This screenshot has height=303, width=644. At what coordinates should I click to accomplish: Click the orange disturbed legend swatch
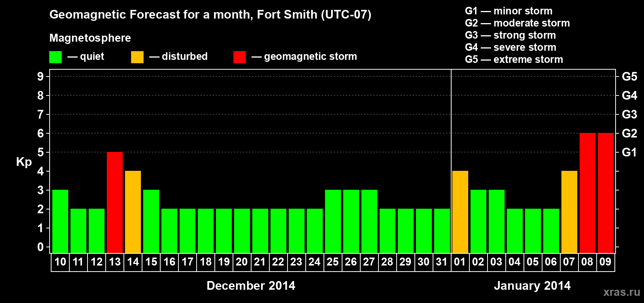pyautogui.click(x=137, y=57)
